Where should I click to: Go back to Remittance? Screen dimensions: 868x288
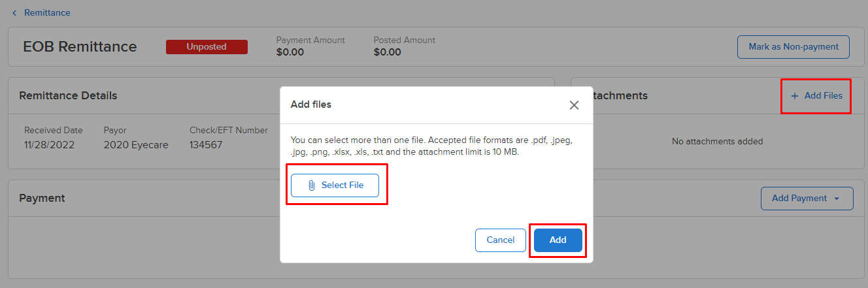41,12
